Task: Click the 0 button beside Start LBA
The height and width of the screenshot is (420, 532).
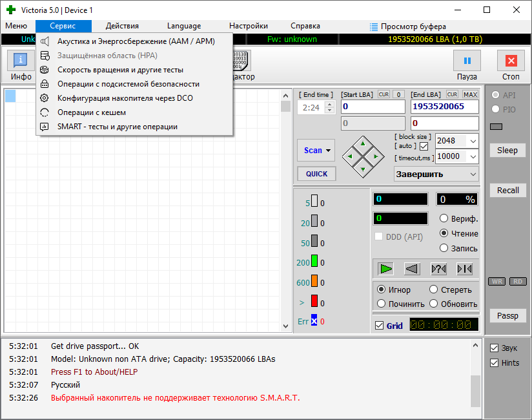Action: (x=398, y=94)
